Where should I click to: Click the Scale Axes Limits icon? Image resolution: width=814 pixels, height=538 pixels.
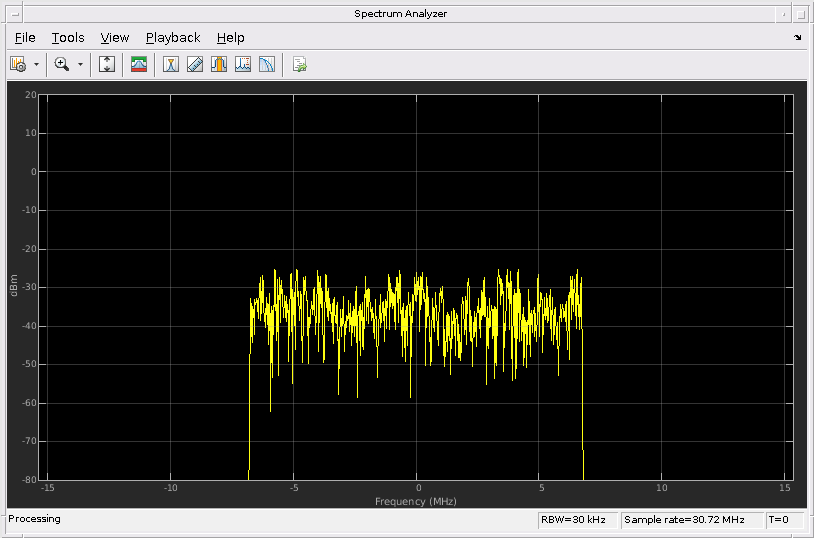click(107, 64)
